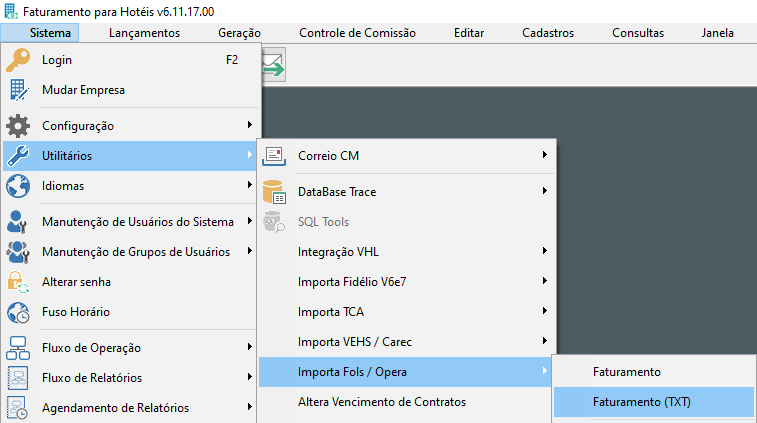Viewport: 757px width, 423px height.
Task: Expand the Fluxo de Relatórios arrow
Action: [x=250, y=377]
